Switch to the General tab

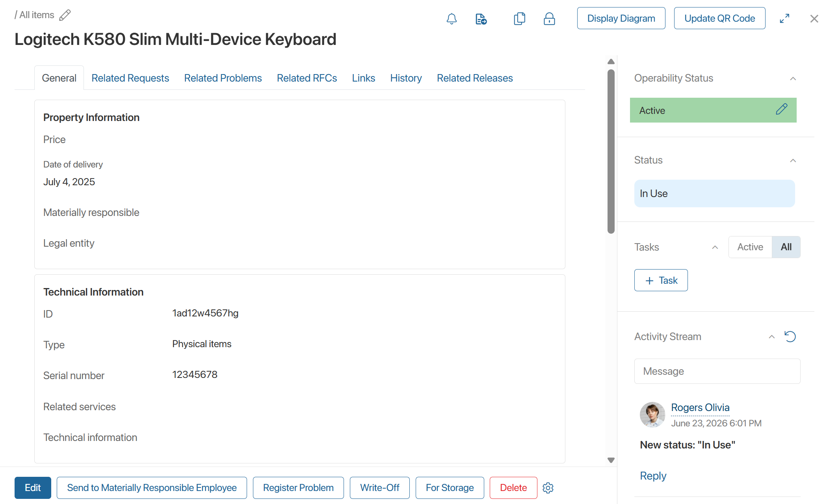pyautogui.click(x=59, y=78)
